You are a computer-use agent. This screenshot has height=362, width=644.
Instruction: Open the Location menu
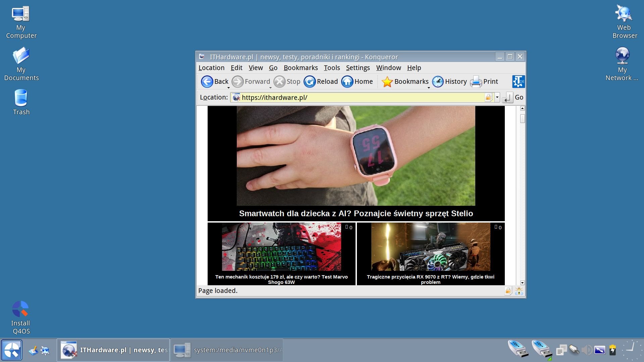coord(211,68)
